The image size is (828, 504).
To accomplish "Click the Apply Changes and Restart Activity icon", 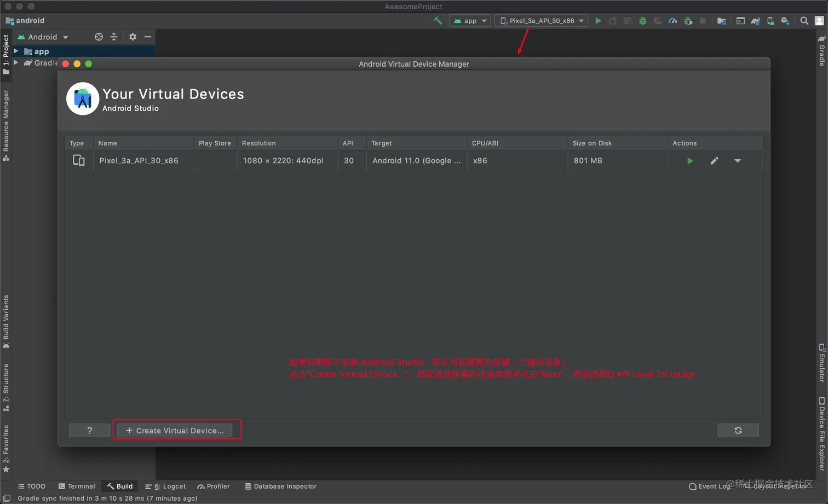I will 613,21.
